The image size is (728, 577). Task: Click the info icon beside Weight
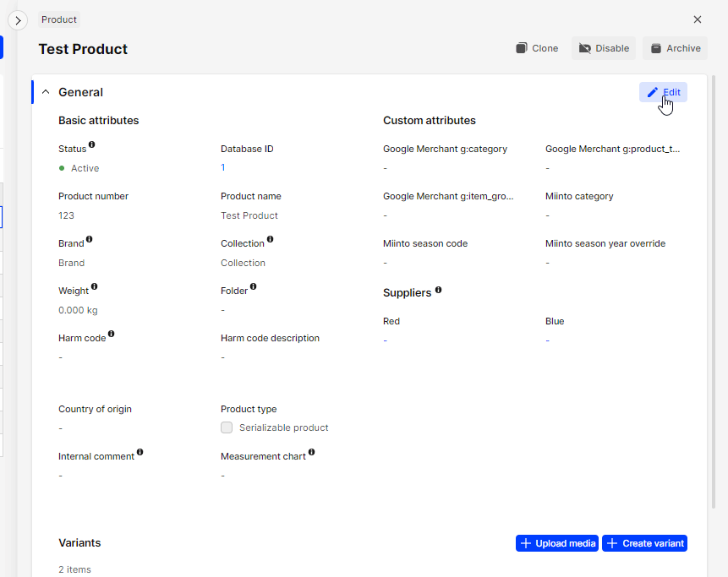pos(94,287)
